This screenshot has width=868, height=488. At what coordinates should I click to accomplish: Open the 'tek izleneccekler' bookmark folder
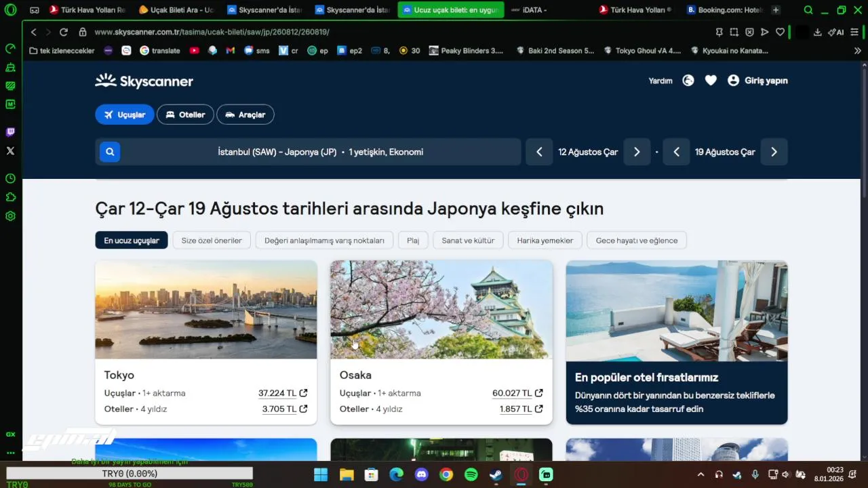[x=62, y=51]
